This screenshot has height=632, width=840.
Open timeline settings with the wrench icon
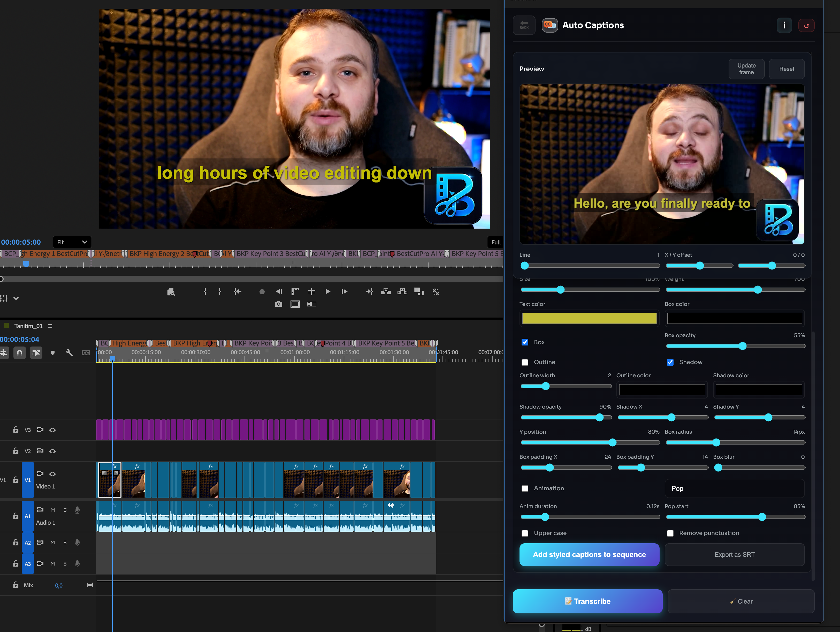click(x=69, y=353)
